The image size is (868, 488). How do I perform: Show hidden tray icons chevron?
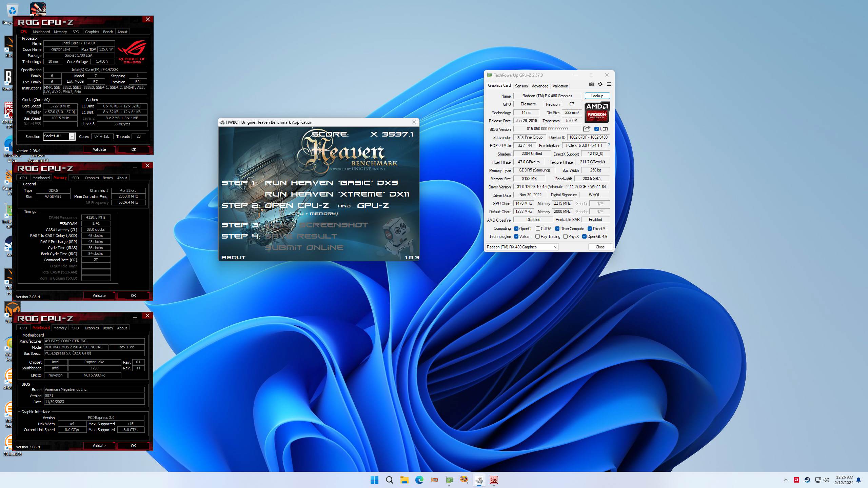(786, 480)
